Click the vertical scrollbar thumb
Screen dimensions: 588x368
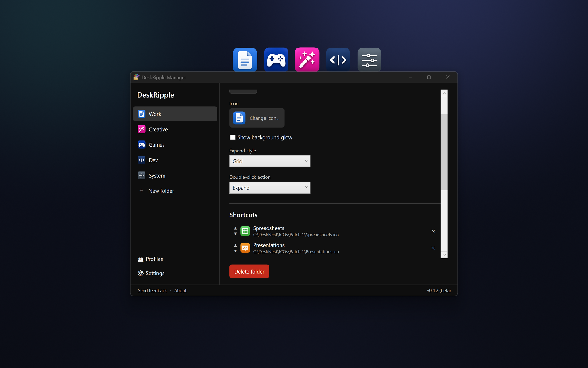(x=444, y=152)
